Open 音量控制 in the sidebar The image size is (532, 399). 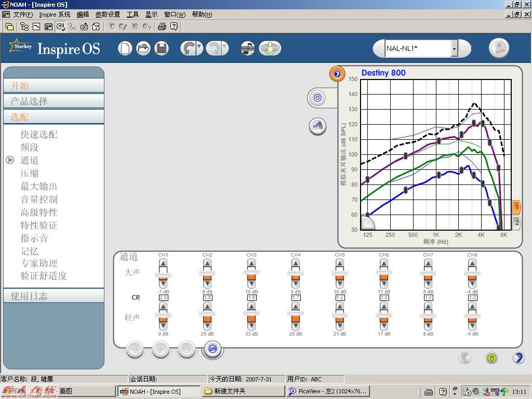tap(39, 199)
